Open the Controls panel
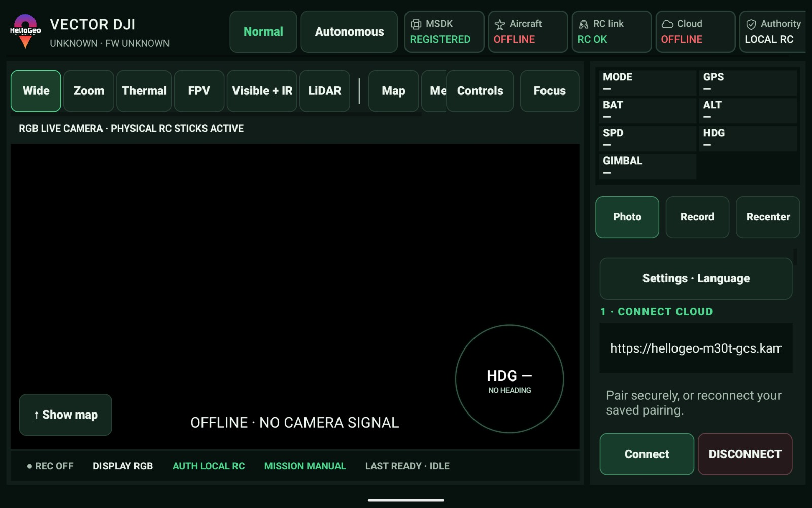812x508 pixels. [480, 91]
